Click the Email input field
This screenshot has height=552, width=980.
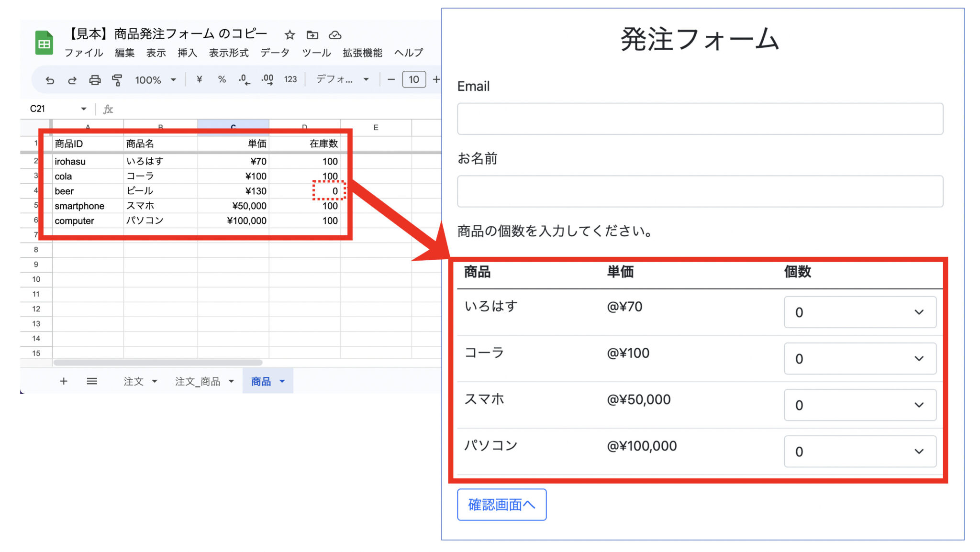(x=700, y=118)
